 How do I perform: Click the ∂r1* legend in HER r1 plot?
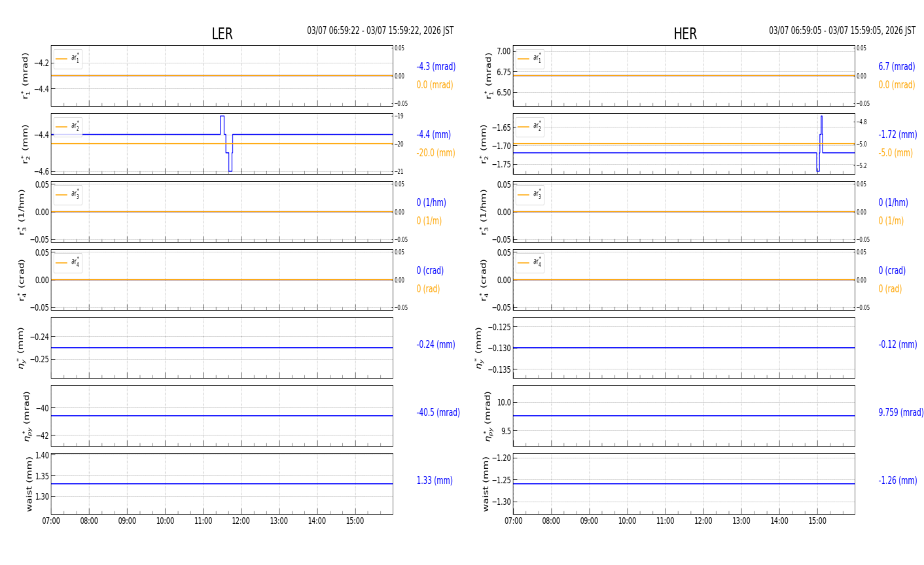[530, 59]
